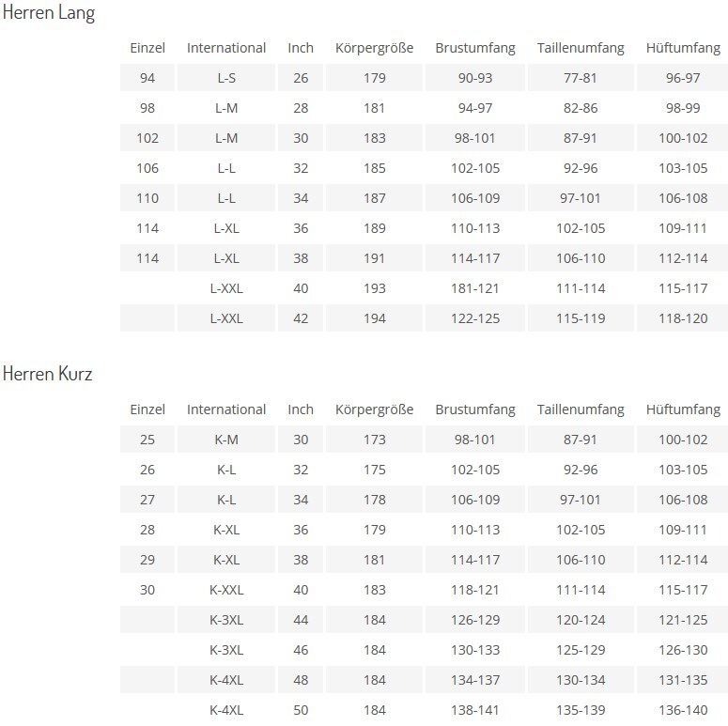Click the Brustumfang header in Herren Lang table

(x=475, y=48)
